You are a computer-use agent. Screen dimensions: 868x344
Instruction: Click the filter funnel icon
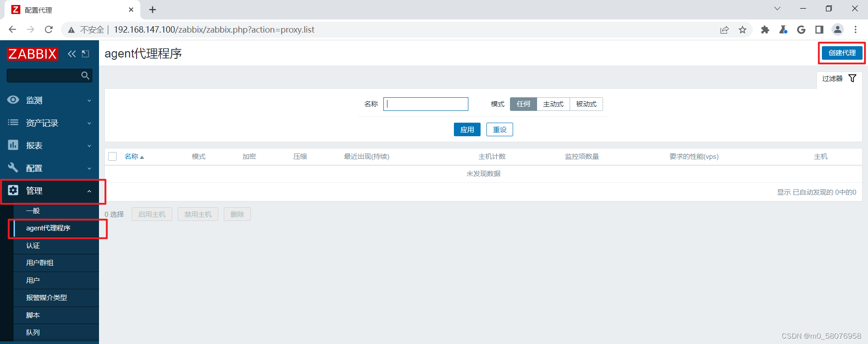(x=852, y=78)
